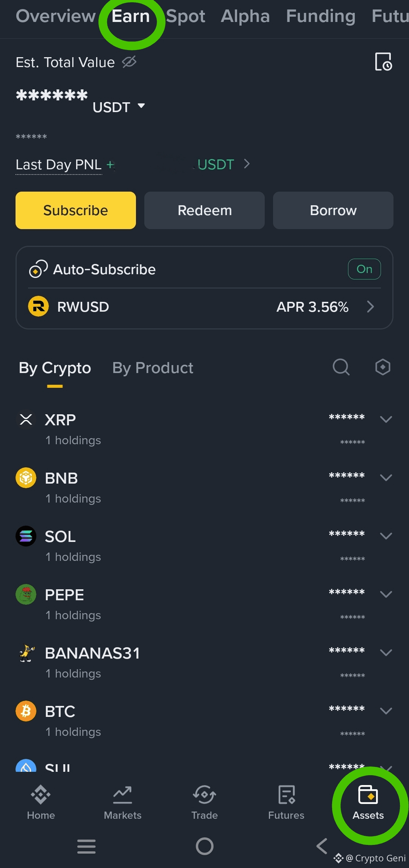Open the Trade navigation icon
The width and height of the screenshot is (409, 868).
(204, 801)
